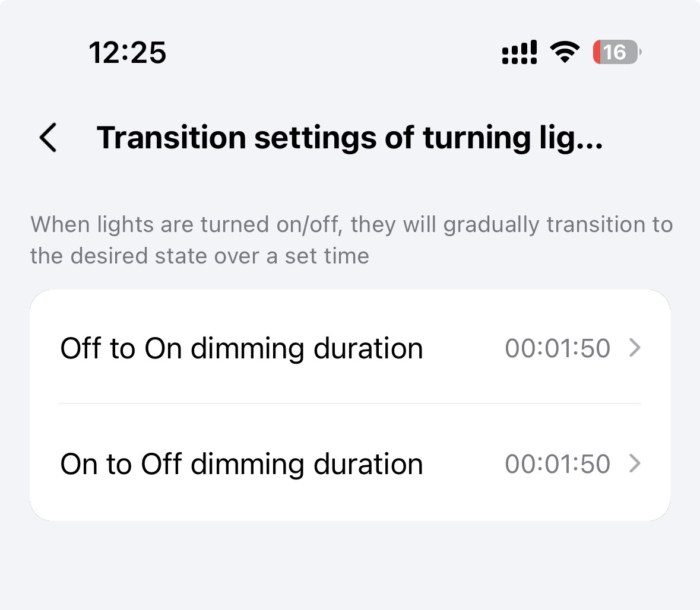Click the battery percentage number 16
The height and width of the screenshot is (610, 700).
(x=615, y=53)
